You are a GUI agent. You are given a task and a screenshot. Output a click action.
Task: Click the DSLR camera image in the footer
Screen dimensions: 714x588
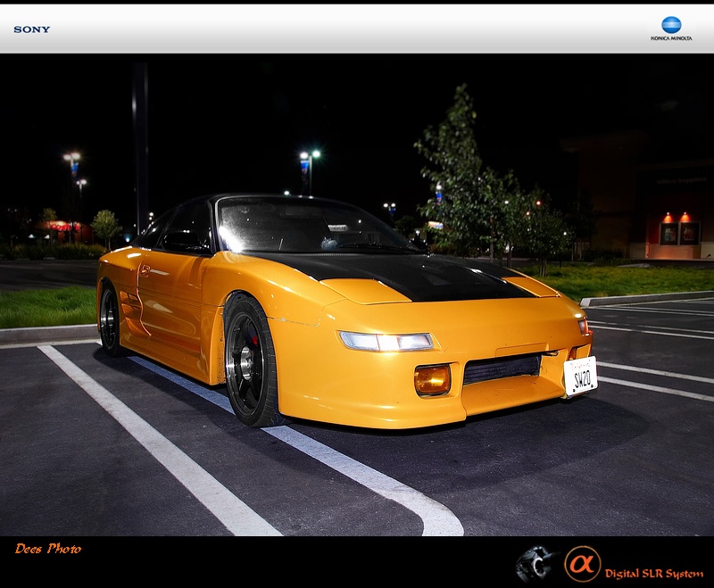click(x=536, y=564)
